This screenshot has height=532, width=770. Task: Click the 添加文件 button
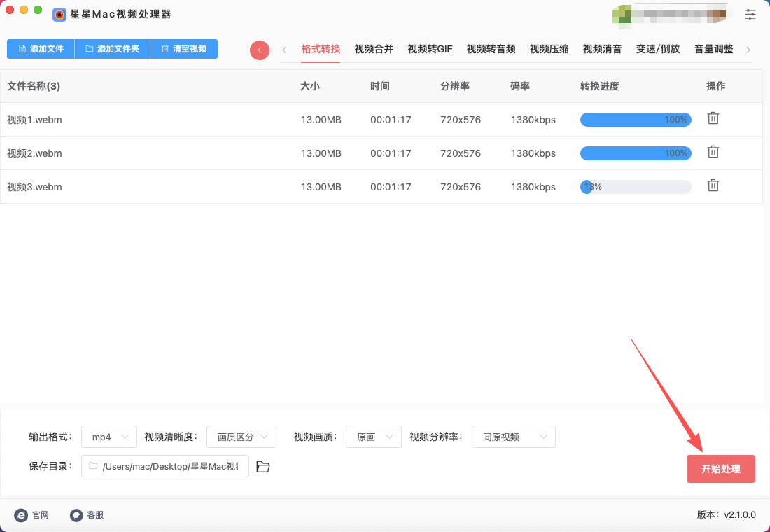point(41,49)
